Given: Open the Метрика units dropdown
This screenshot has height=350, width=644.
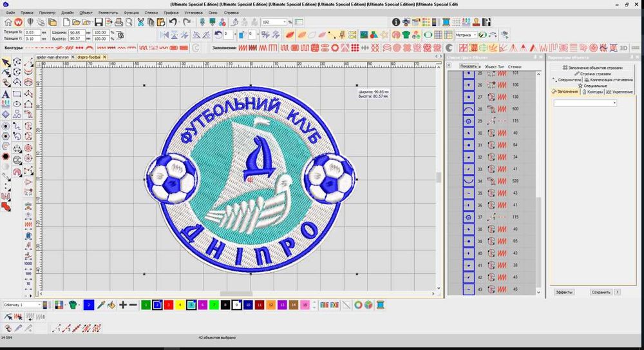Looking at the screenshot, I should pyautogui.click(x=475, y=35).
